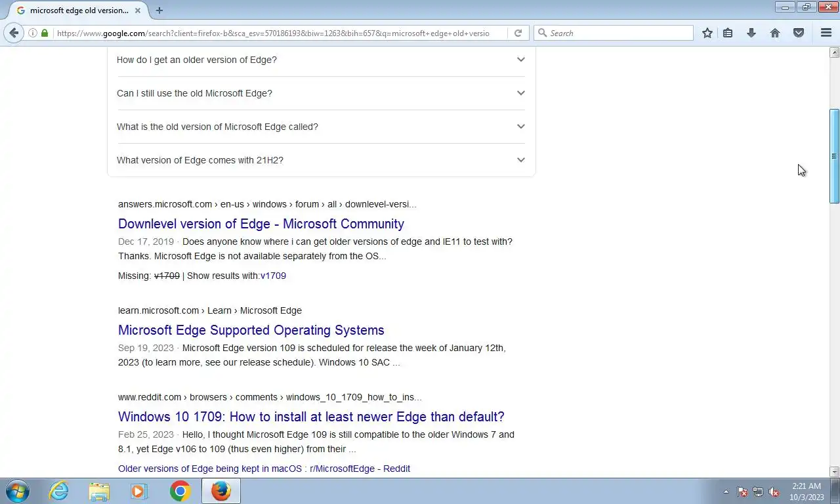Launch Internet Explorer from taskbar
Screen dimensions: 840x504
click(59, 491)
